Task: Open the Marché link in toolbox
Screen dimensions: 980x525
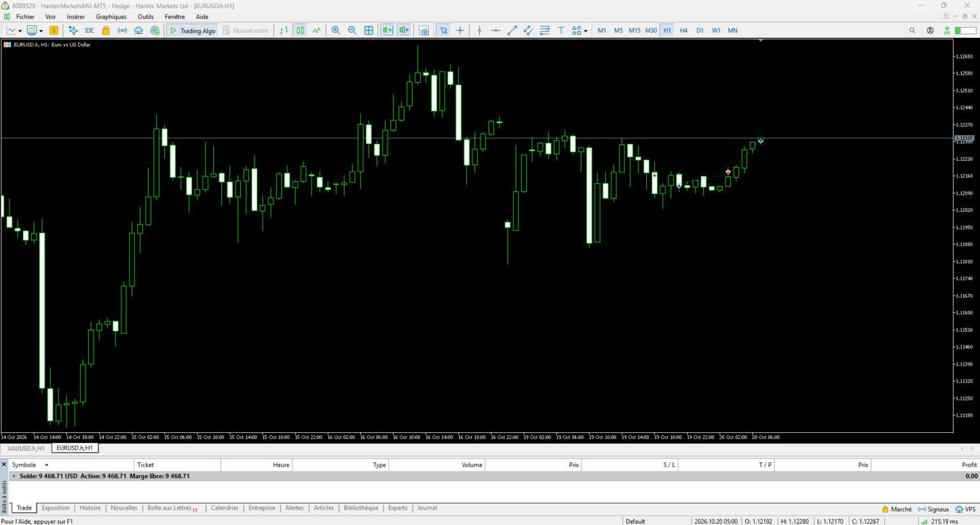Action: [x=897, y=509]
